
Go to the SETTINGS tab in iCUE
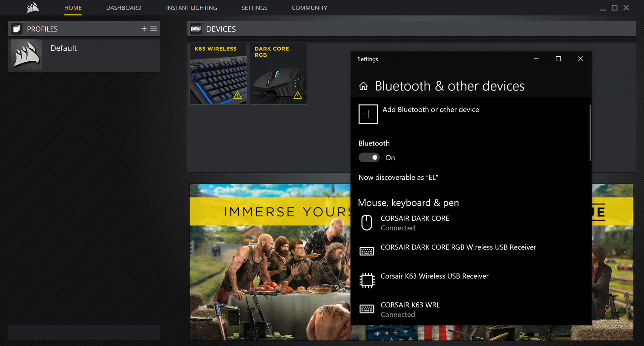click(254, 8)
